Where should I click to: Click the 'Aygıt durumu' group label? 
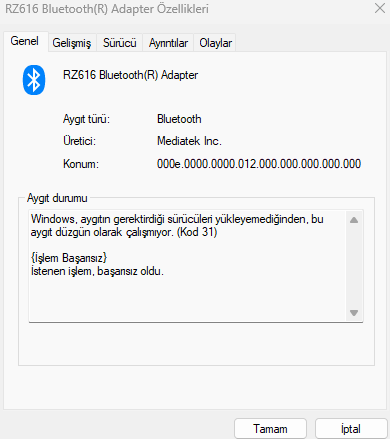[57, 198]
